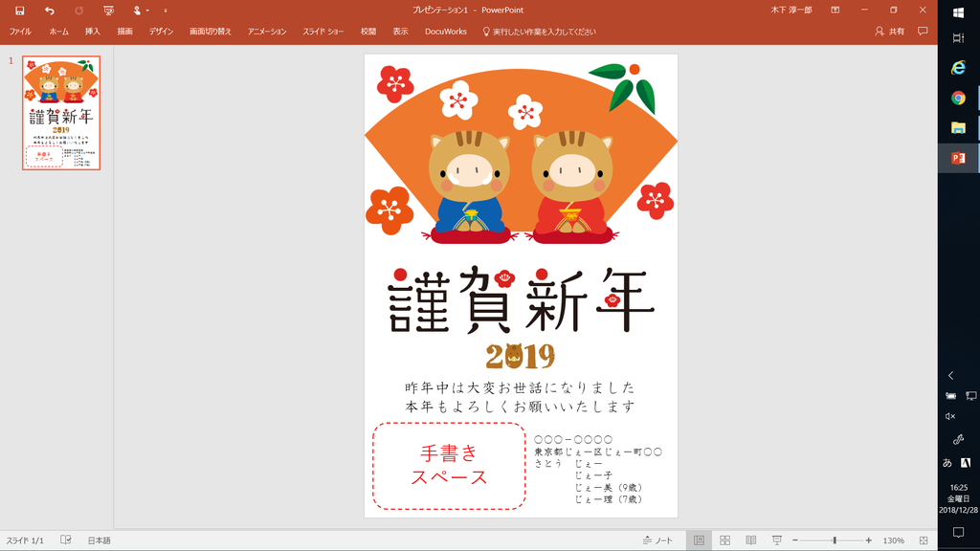The width and height of the screenshot is (980, 551).
Task: Open ribbon display options icon
Action: pyautogui.click(x=835, y=10)
